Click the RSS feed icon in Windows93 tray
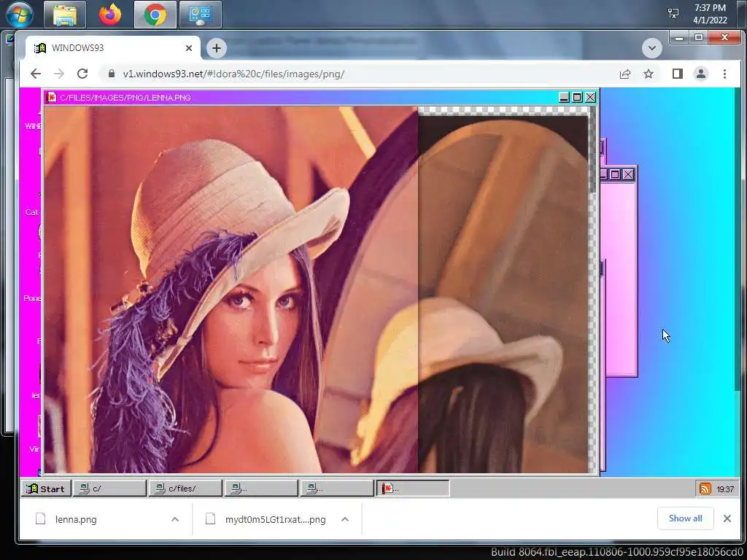747x560 pixels. [705, 489]
